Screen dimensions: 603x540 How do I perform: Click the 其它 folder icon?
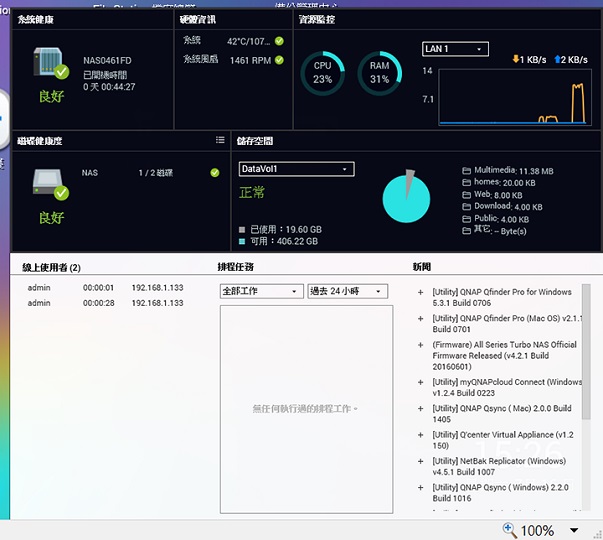click(466, 231)
